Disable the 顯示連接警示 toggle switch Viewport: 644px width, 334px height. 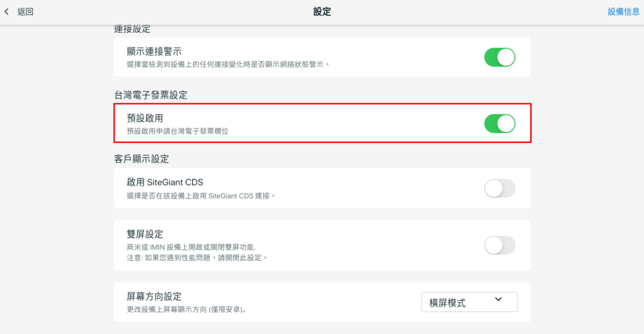coord(499,57)
